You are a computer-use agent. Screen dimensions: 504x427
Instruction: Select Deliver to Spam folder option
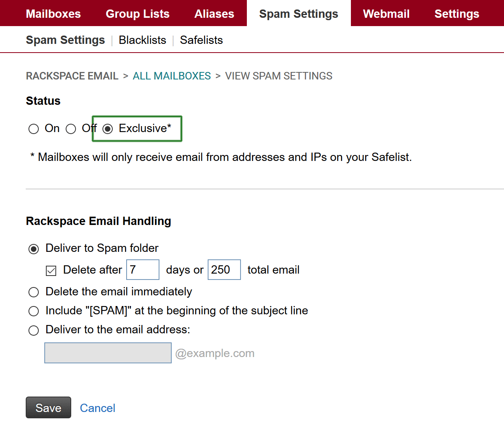click(x=34, y=249)
